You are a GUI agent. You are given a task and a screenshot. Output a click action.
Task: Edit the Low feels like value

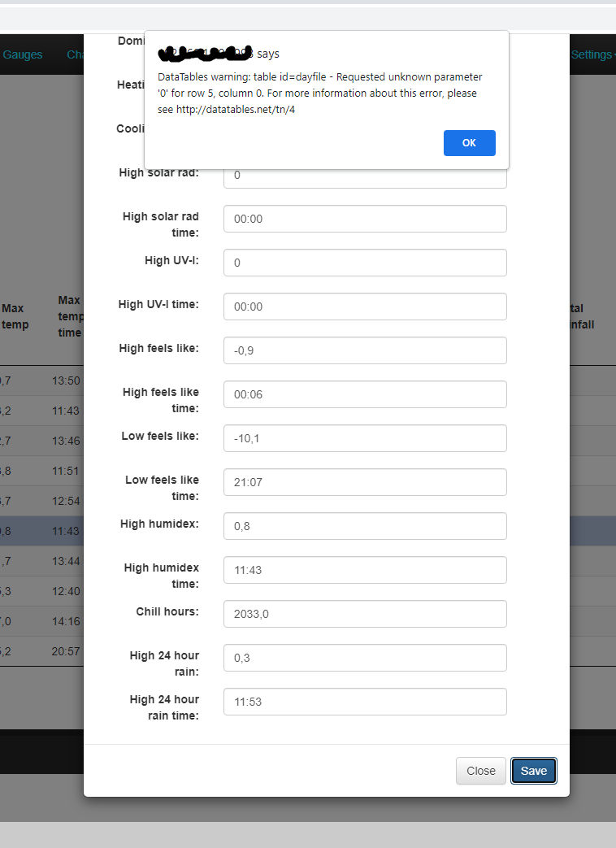365,438
